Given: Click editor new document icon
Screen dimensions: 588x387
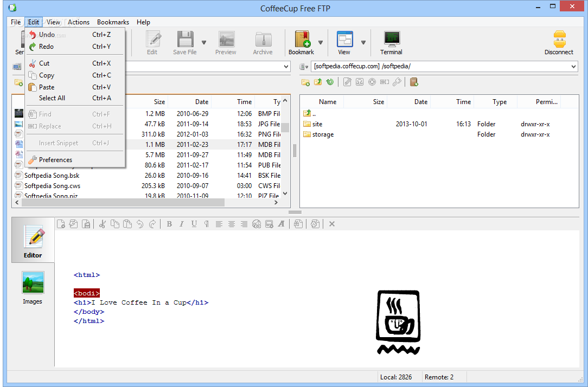Looking at the screenshot, I should (x=61, y=224).
